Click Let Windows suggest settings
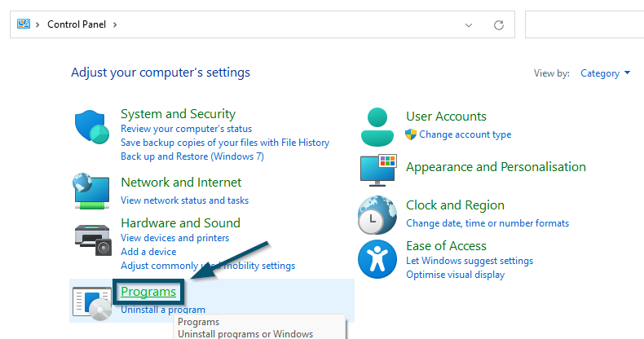This screenshot has width=644, height=339. (470, 261)
